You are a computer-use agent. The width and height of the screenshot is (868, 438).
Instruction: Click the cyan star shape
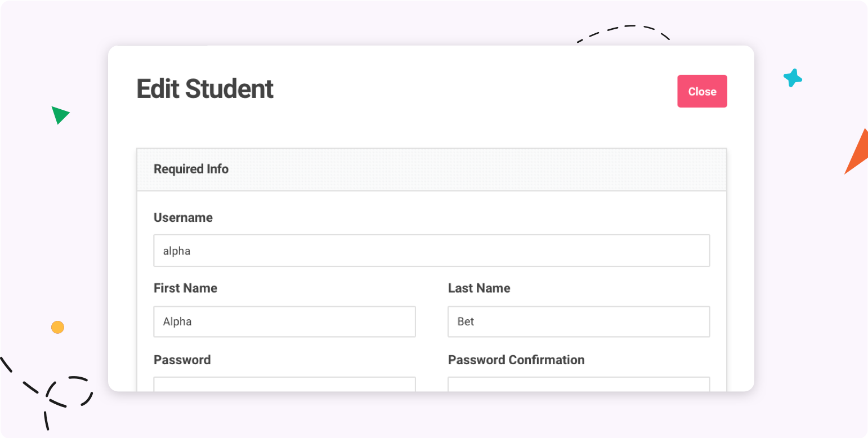793,78
